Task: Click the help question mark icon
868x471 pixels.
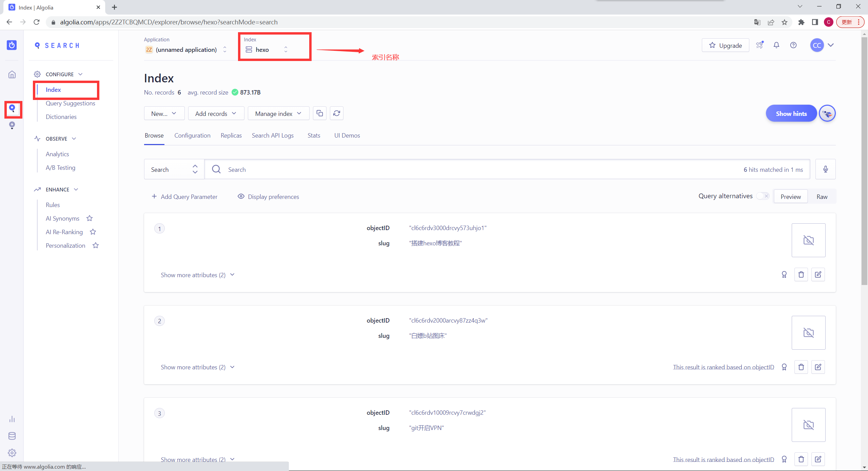Action: tap(793, 45)
